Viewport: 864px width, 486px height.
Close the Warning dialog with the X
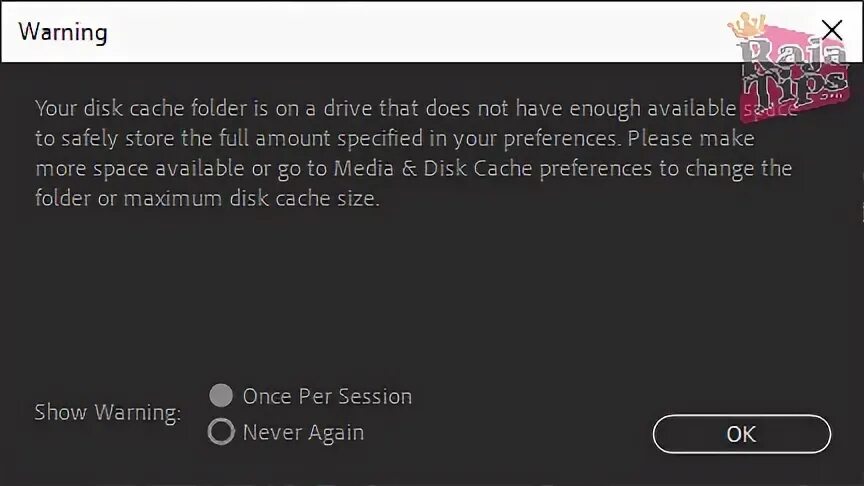tap(831, 30)
